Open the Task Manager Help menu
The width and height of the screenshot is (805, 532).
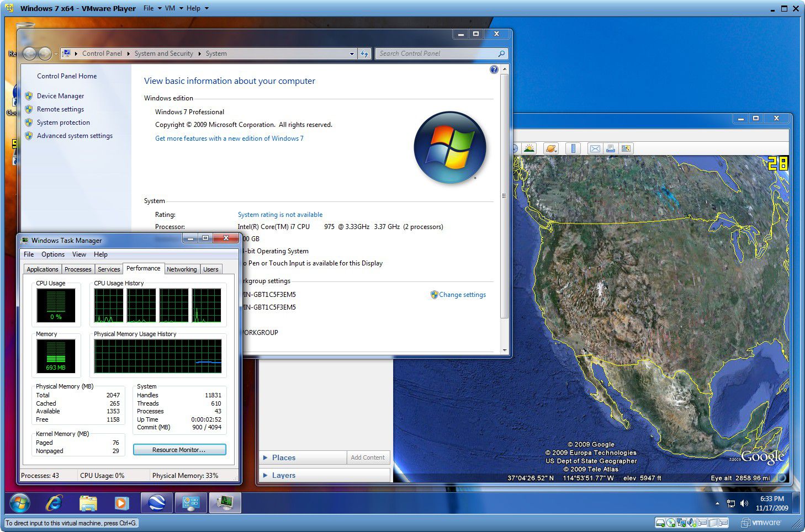point(100,254)
